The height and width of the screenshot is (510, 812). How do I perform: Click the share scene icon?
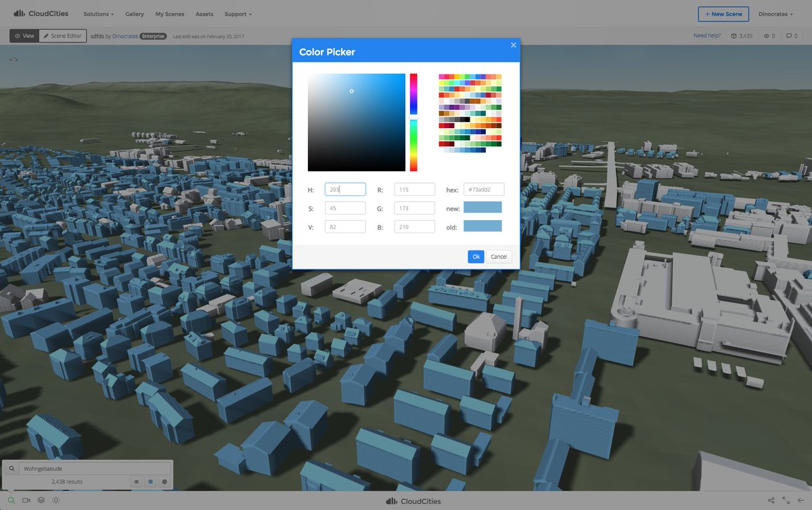click(x=771, y=501)
